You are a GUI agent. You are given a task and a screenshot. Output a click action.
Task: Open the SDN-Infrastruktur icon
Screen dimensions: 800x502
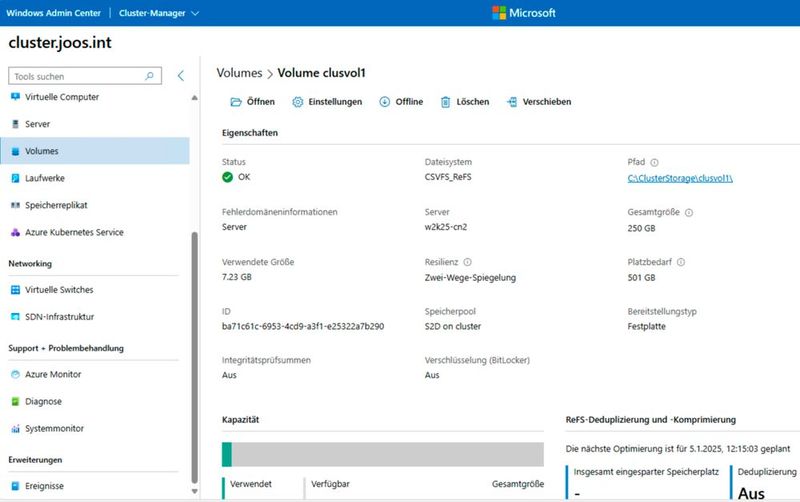click(15, 317)
